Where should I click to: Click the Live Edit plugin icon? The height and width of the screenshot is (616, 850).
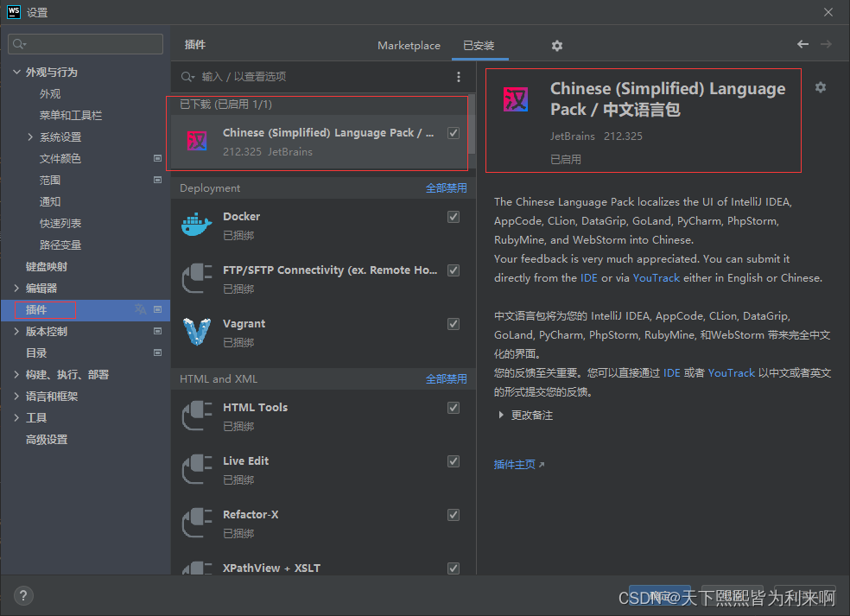coord(196,469)
